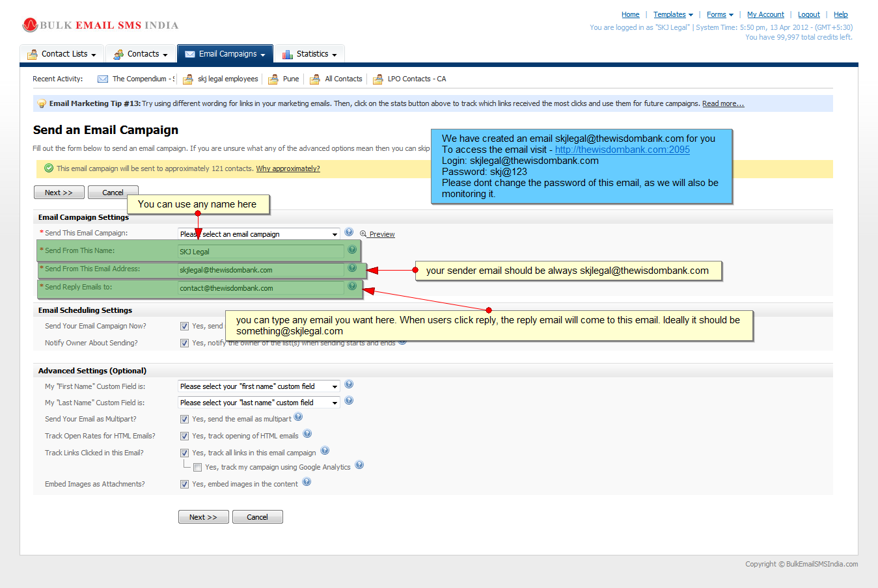Open the Statistics tab
The width and height of the screenshot is (878, 588).
pos(310,54)
